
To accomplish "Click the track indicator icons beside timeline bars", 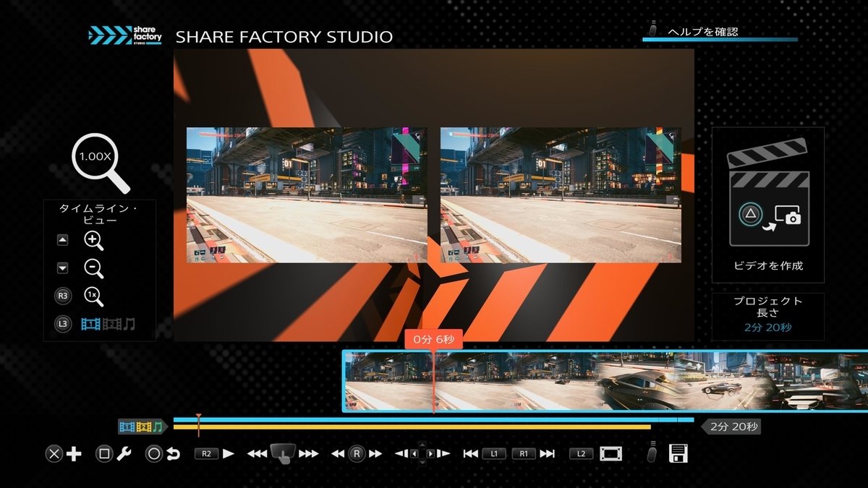I will click(142, 427).
